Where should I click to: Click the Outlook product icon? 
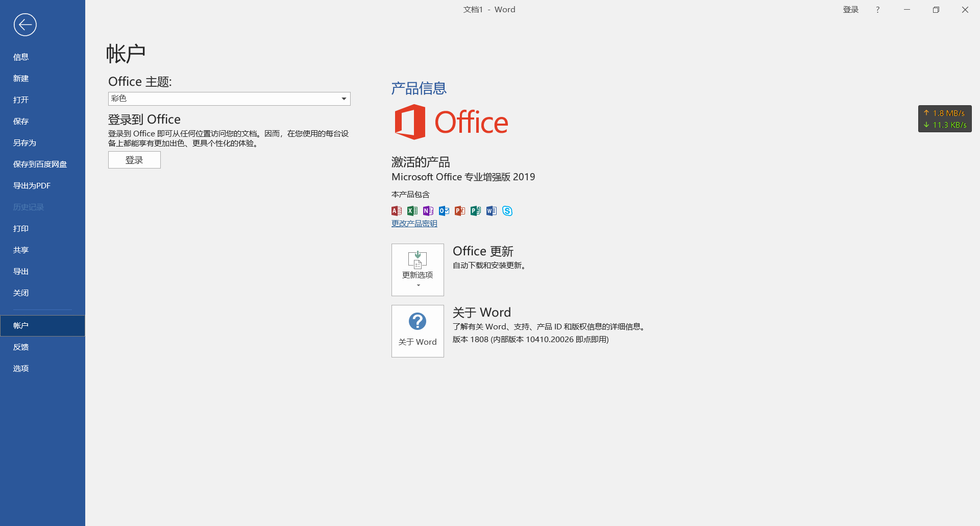(444, 211)
